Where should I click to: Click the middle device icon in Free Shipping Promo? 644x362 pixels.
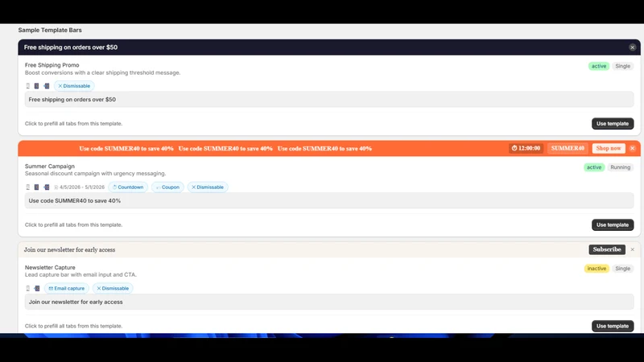pyautogui.click(x=36, y=86)
